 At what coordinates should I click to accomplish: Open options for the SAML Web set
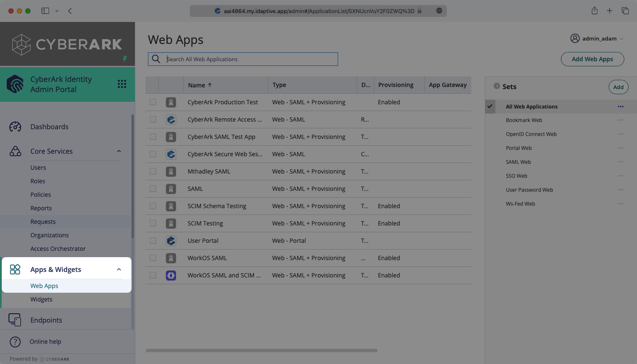(x=620, y=162)
